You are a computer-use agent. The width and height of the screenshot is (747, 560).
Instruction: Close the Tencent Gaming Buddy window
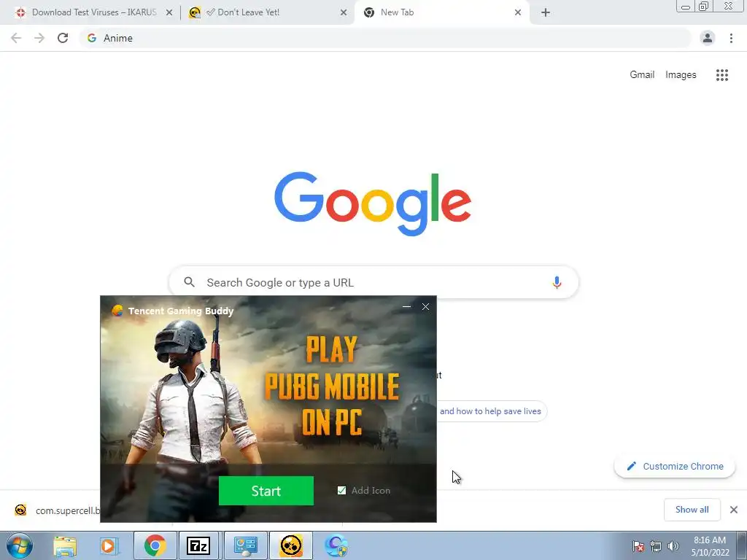(425, 307)
